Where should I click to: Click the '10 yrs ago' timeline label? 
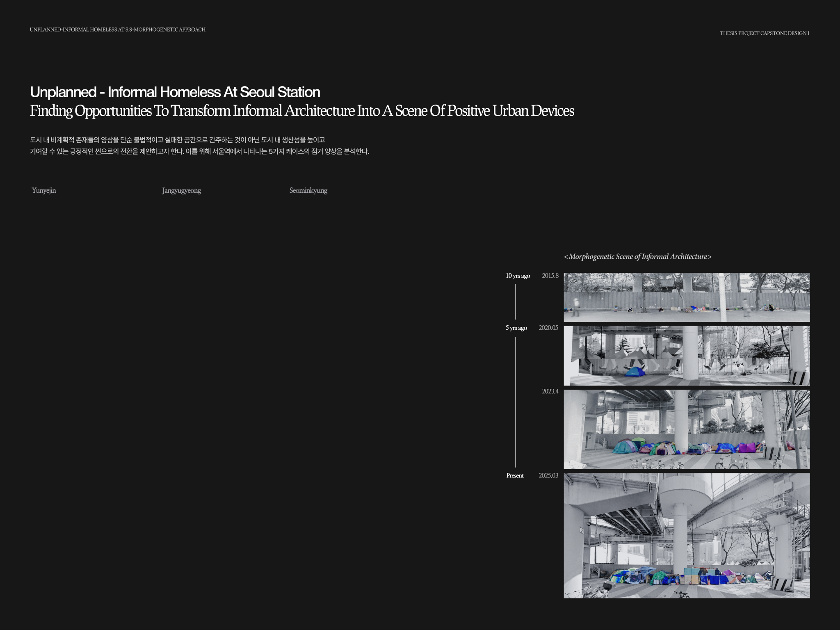pyautogui.click(x=518, y=276)
